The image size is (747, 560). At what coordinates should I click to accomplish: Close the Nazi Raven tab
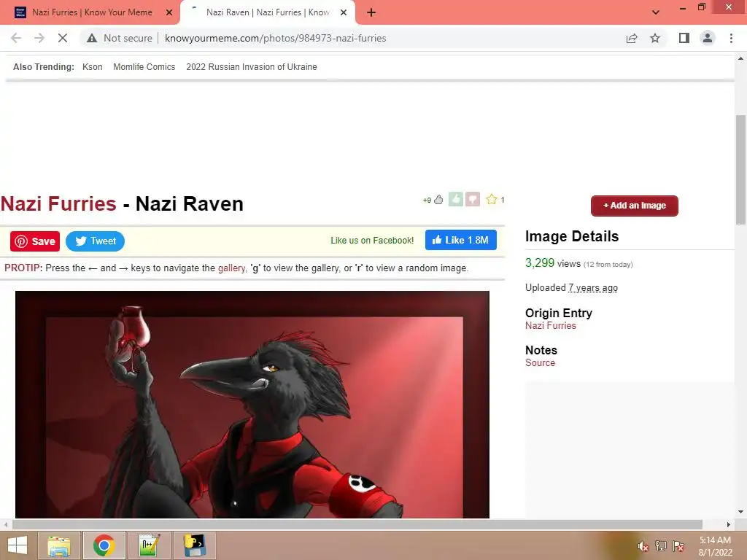344,12
